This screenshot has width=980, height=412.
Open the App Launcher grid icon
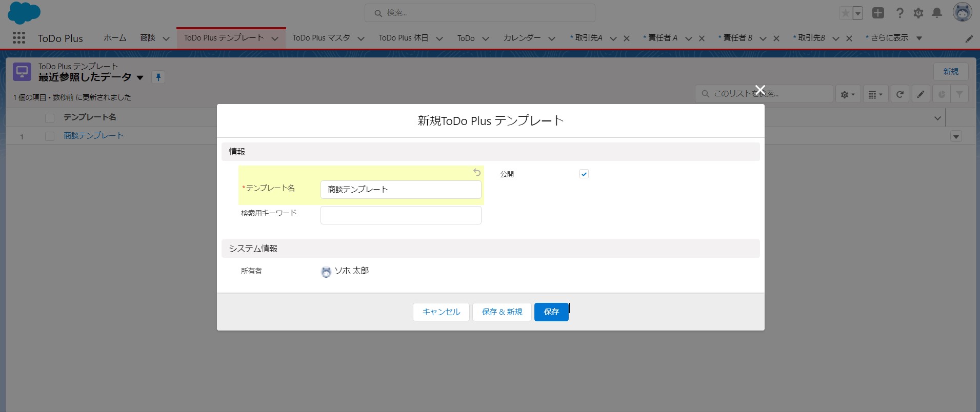[19, 38]
